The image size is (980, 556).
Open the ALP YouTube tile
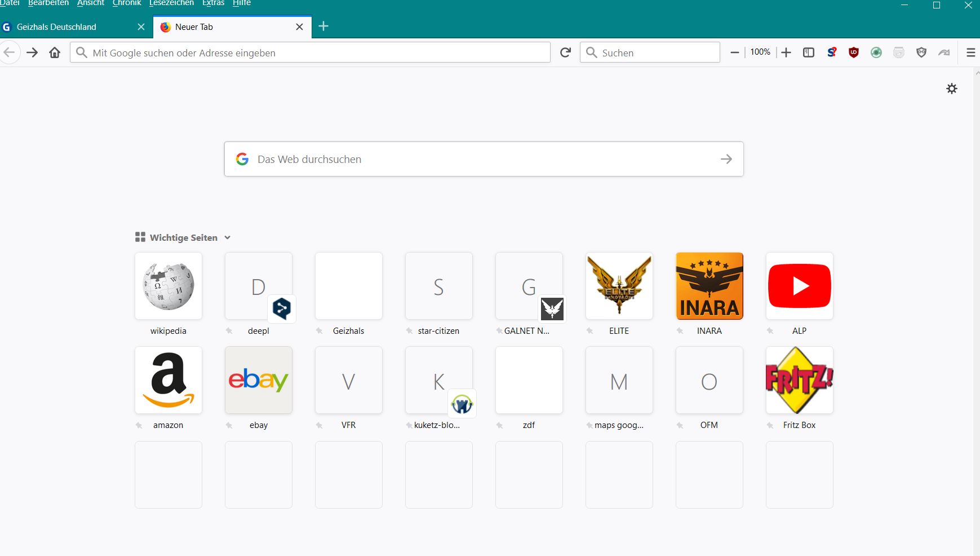click(800, 286)
